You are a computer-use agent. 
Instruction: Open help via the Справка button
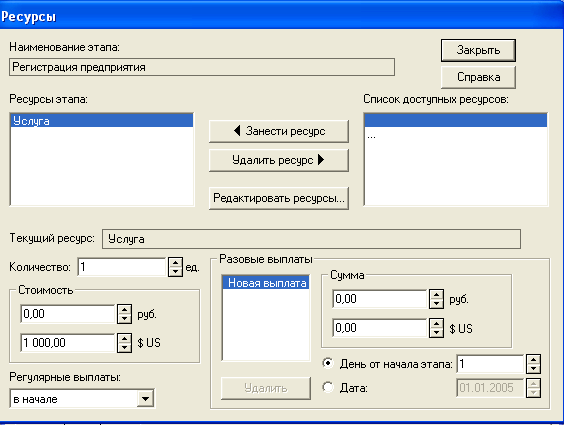pyautogui.click(x=478, y=77)
